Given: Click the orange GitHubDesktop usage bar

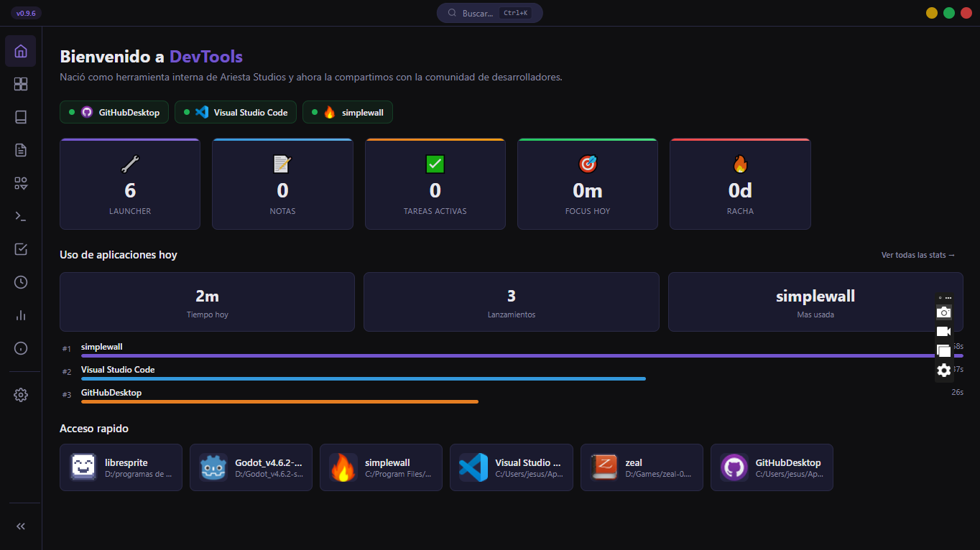Looking at the screenshot, I should click(279, 401).
